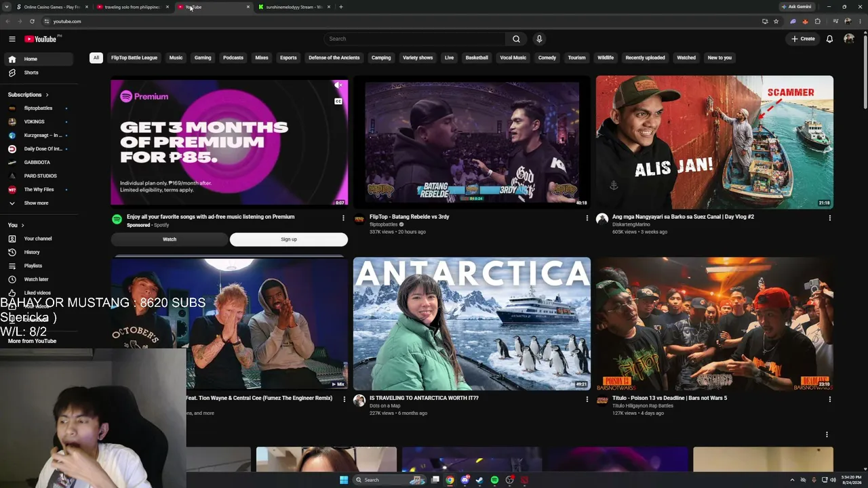Open FlipTop Batang Rebelde vs 3rdy thumbnail
Image resolution: width=868 pixels, height=488 pixels.
472,142
